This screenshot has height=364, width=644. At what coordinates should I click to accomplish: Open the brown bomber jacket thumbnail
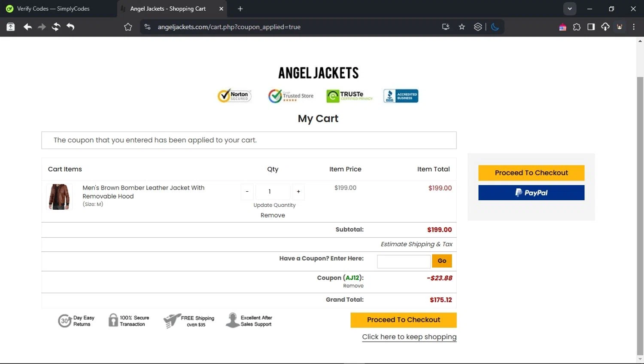pyautogui.click(x=59, y=197)
